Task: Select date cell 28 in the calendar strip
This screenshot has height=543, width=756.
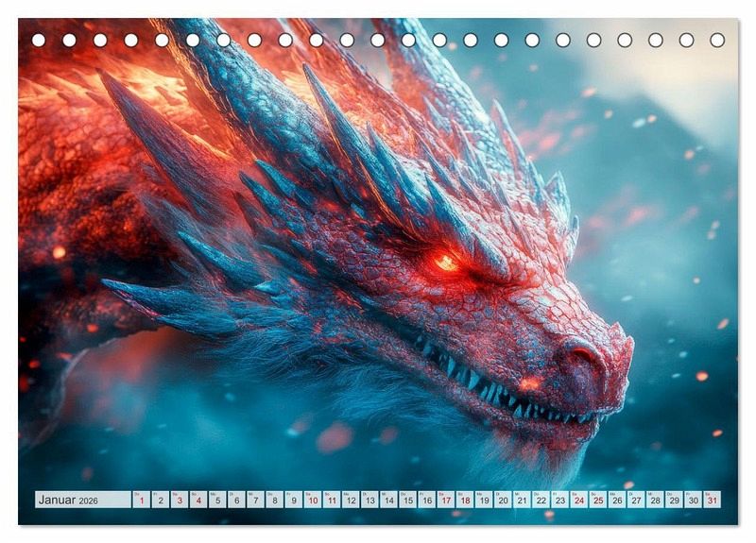Action: (656, 500)
